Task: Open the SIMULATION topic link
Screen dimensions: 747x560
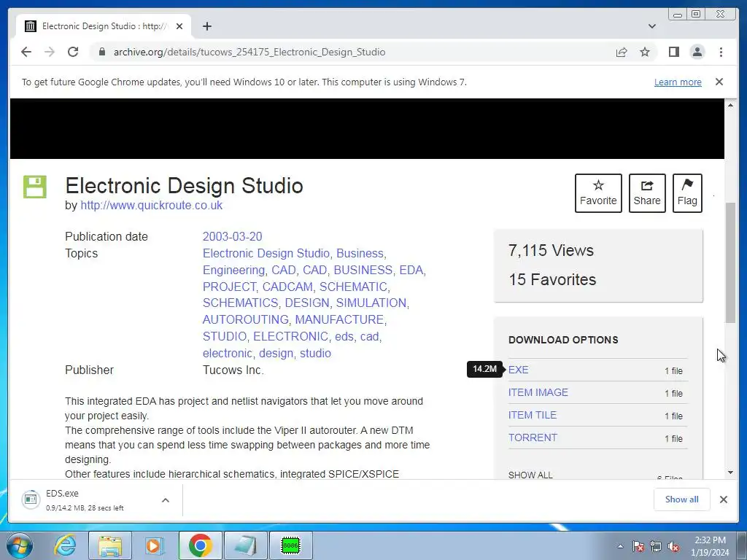Action: point(371,303)
